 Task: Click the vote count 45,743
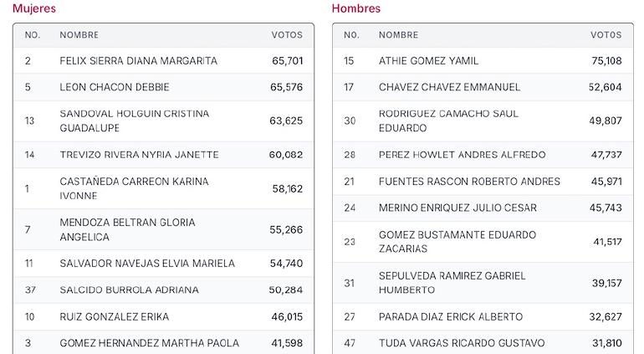point(606,208)
